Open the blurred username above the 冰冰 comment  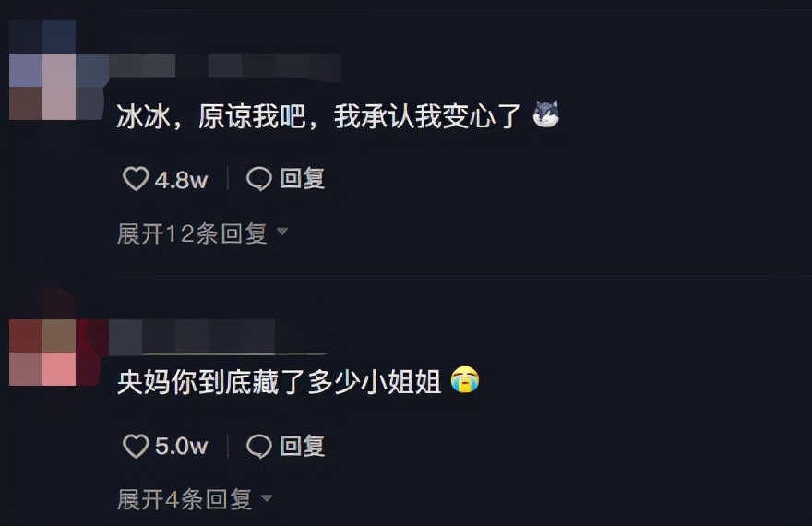coord(225,66)
